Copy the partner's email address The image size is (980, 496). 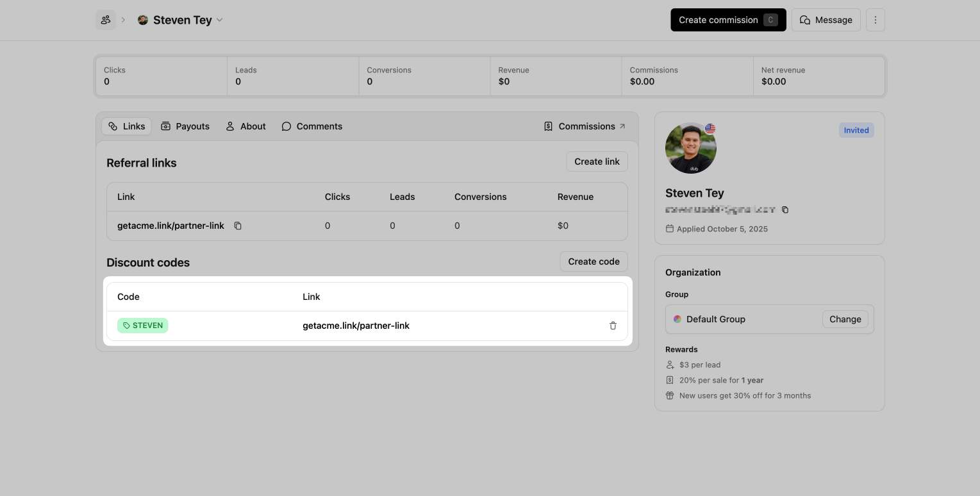tap(785, 210)
